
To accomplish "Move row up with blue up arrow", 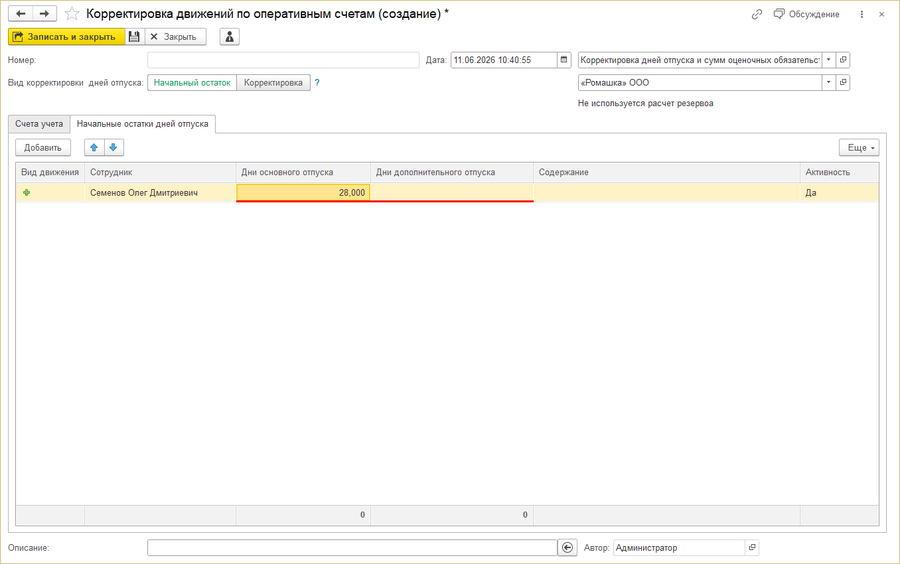I will pos(94,147).
